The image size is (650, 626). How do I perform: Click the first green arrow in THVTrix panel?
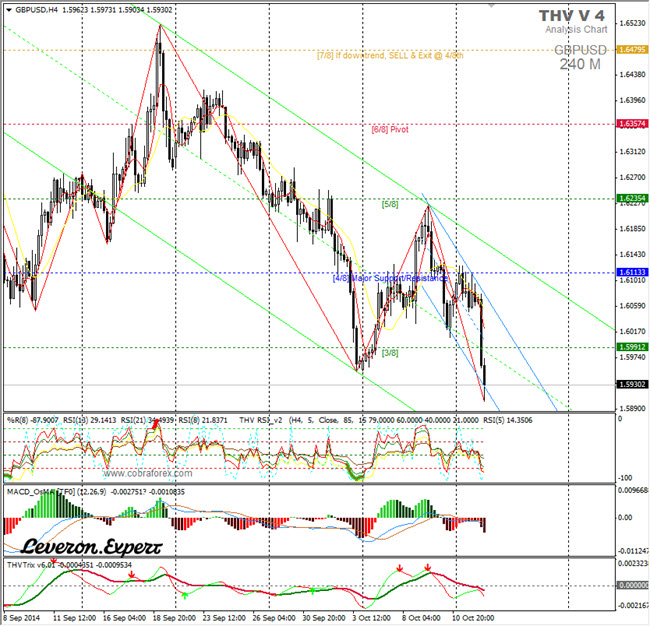click(183, 595)
